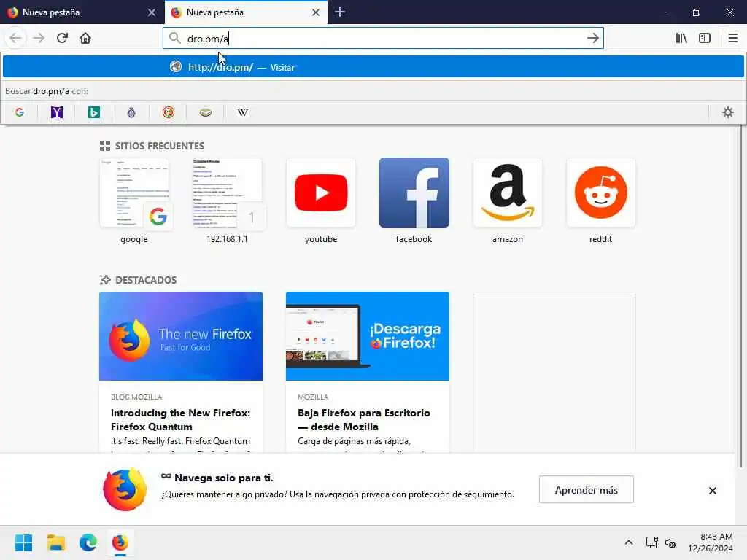Search with Bing engine icon
This screenshot has height=560, width=747.
tap(94, 112)
